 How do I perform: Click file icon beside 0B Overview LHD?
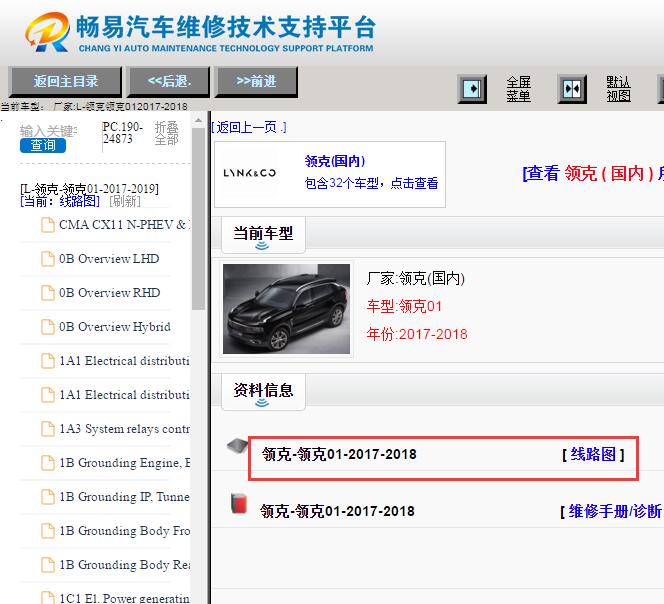[x=48, y=259]
